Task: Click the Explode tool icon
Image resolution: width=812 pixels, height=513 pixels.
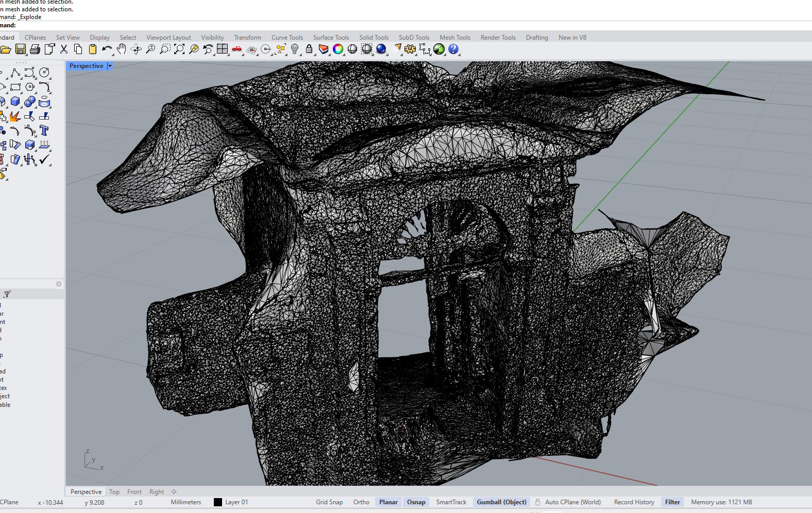Action: (15, 116)
